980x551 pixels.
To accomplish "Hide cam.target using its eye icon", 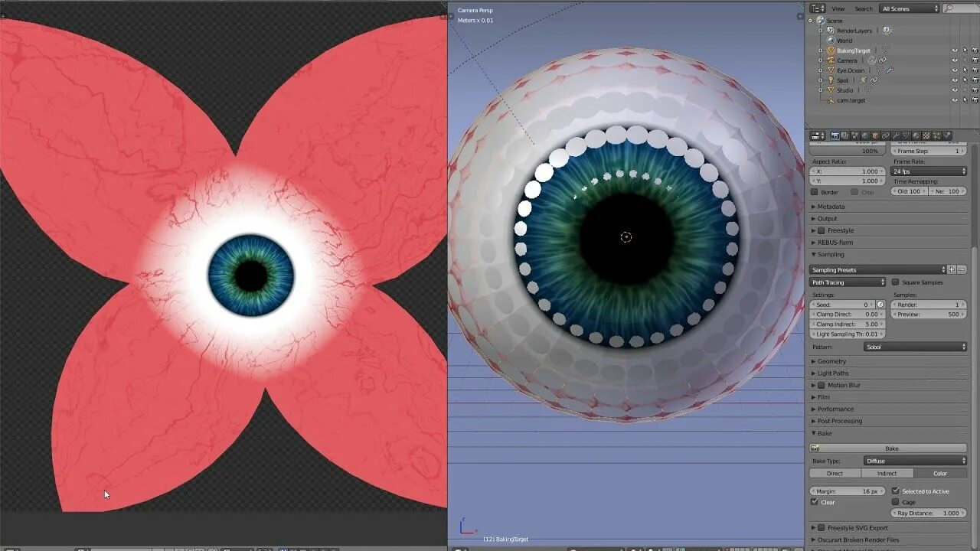I will [x=955, y=100].
